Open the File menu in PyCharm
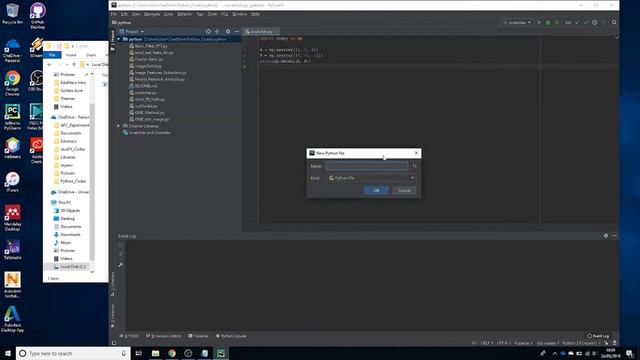Image resolution: width=640 pixels, height=360 pixels. pyautogui.click(x=114, y=14)
